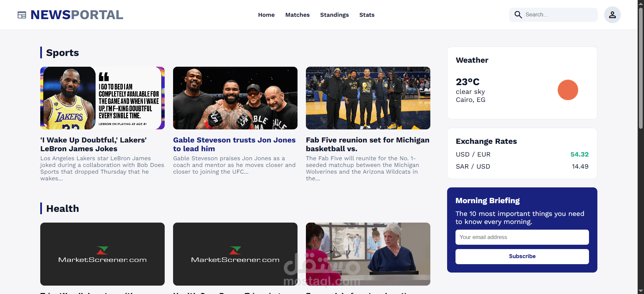Open the Stats menu item
The height and width of the screenshot is (294, 644).
click(367, 15)
